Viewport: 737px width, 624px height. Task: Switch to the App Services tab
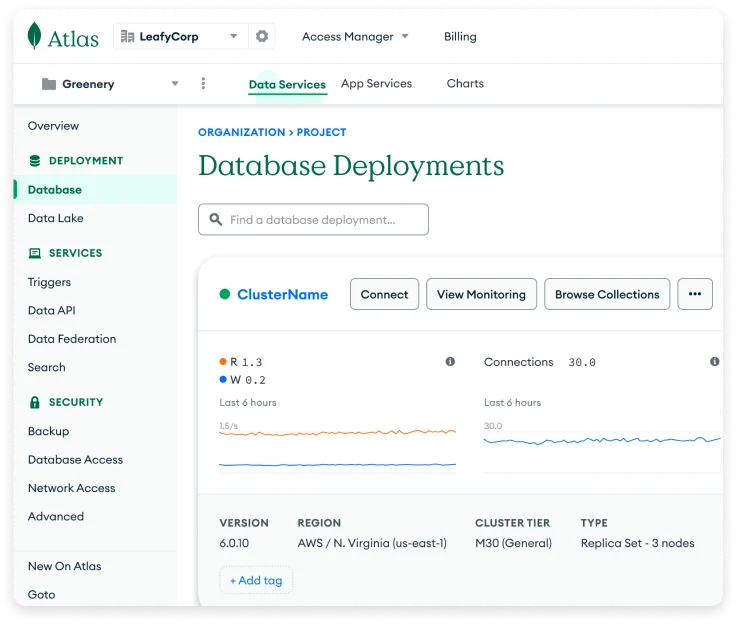pyautogui.click(x=376, y=84)
